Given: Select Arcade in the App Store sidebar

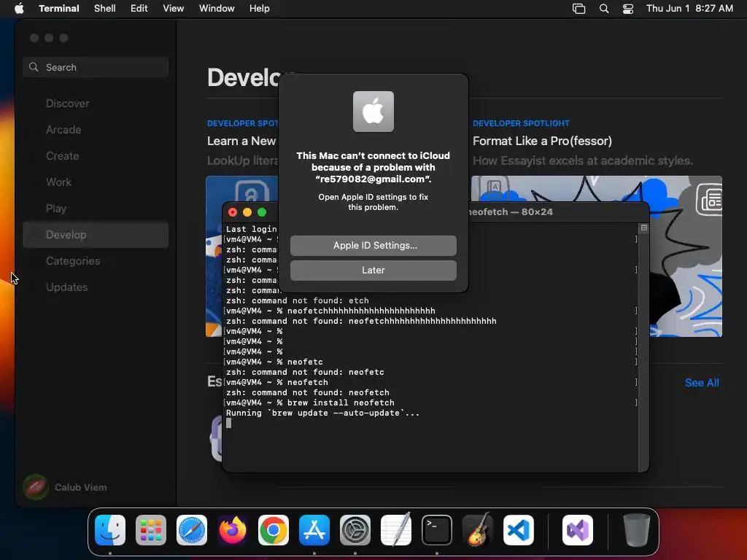Looking at the screenshot, I should tap(96, 130).
